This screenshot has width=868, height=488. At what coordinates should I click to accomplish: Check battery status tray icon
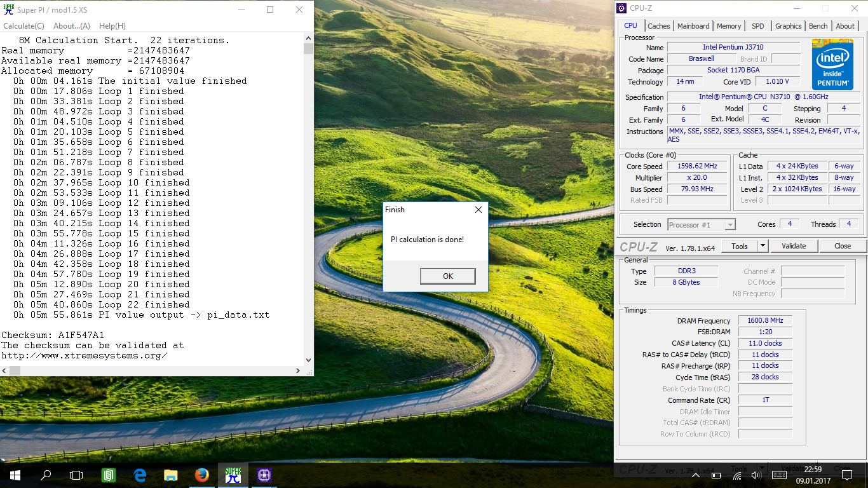[716, 475]
